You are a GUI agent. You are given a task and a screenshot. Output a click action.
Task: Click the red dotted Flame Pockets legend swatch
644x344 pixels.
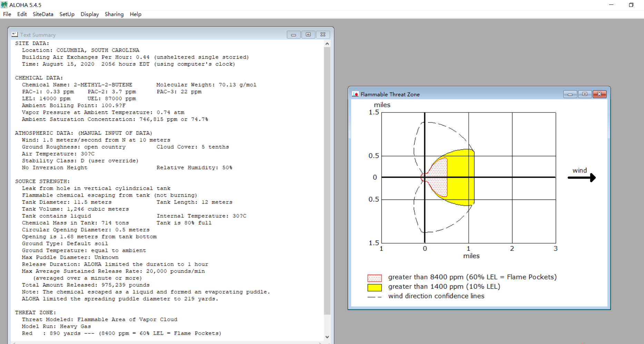click(x=374, y=278)
